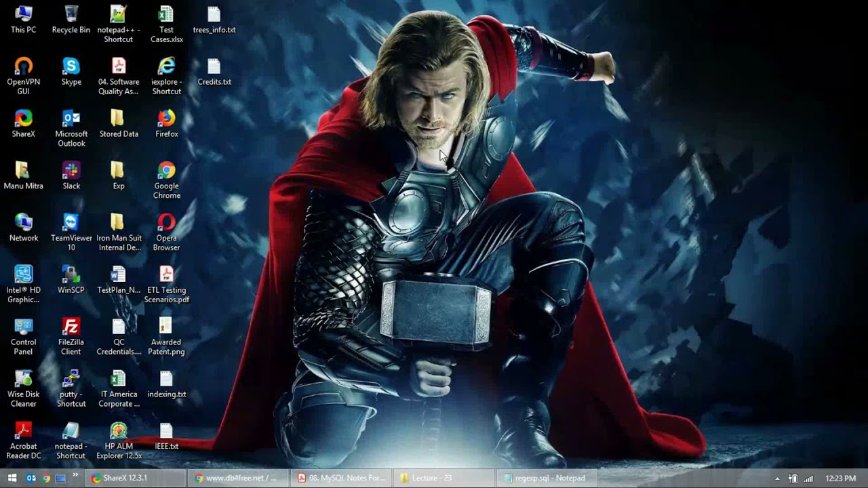Select the Exp folder
Viewport: 868px width, 488px height.
click(119, 176)
